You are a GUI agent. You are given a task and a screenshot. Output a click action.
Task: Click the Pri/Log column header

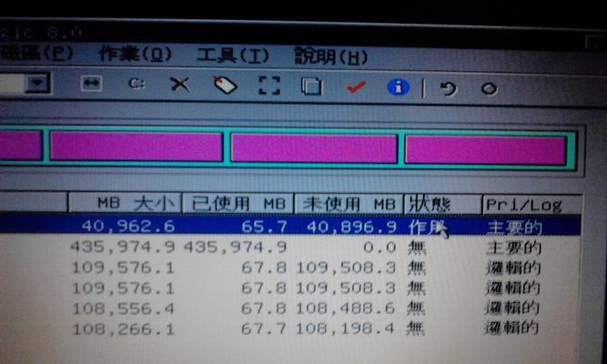pos(532,205)
